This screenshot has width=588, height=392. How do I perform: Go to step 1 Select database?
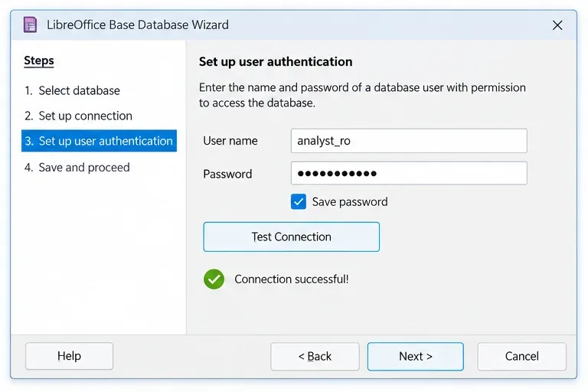click(72, 91)
